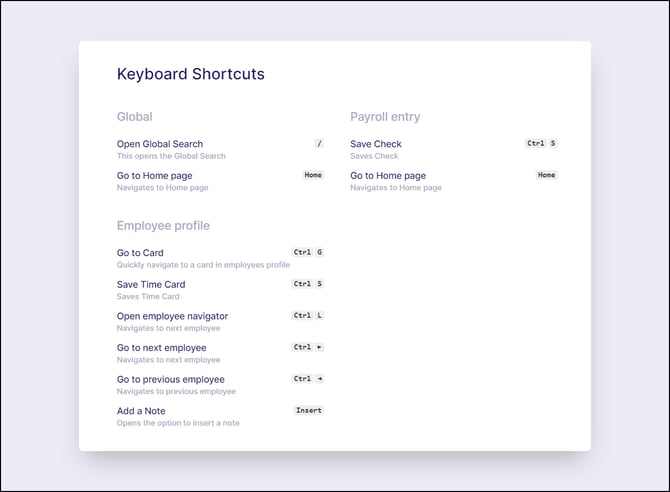Select the Add a Note entry

coord(220,416)
